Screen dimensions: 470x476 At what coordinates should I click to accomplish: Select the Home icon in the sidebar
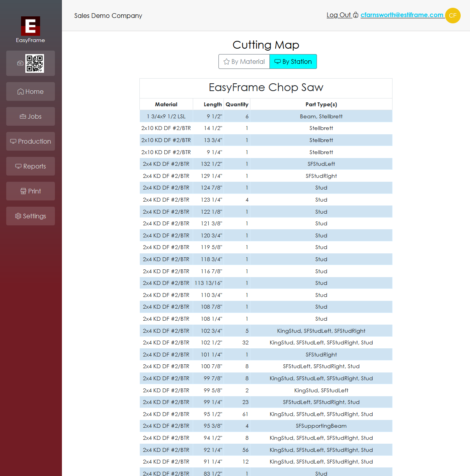20,91
